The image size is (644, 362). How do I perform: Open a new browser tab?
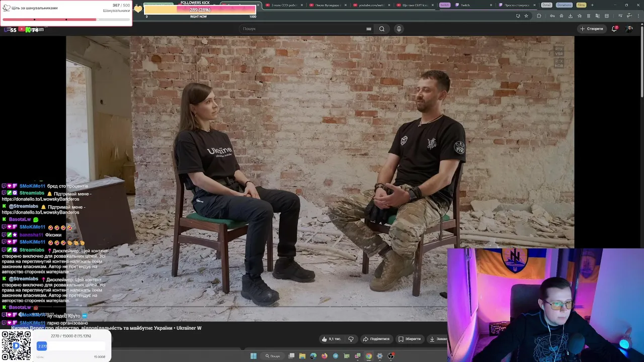pyautogui.click(x=592, y=5)
